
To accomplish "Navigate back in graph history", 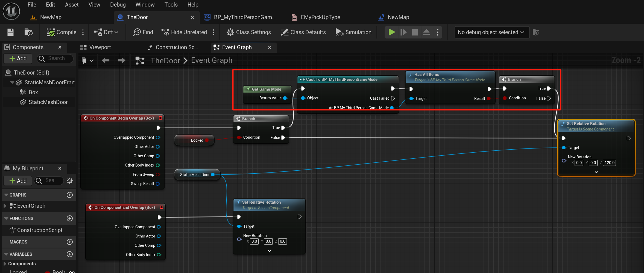I will (x=106, y=60).
